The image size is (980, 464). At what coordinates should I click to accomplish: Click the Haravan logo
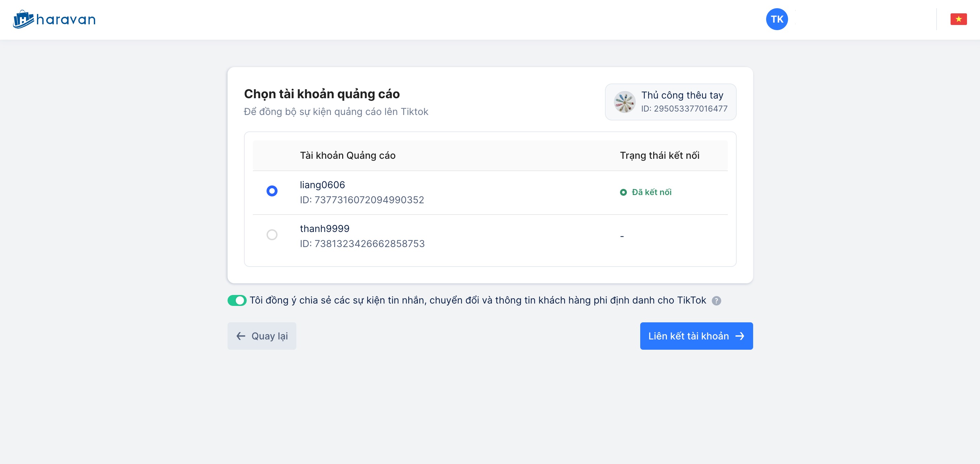point(54,19)
